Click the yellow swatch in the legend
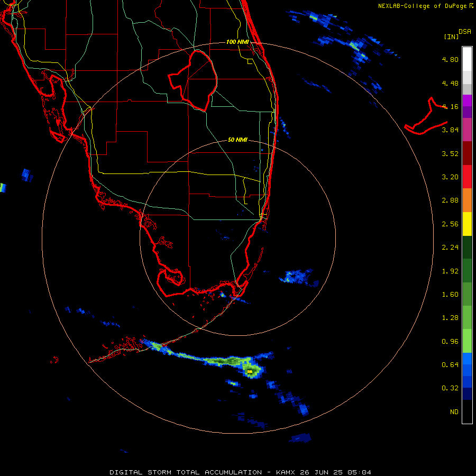 [467, 224]
